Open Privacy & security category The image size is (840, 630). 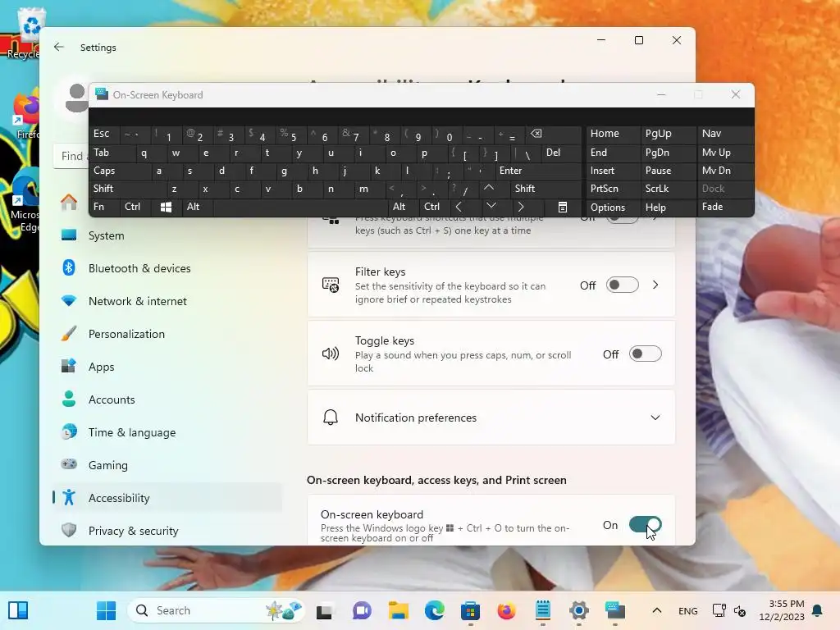pyautogui.click(x=167, y=531)
